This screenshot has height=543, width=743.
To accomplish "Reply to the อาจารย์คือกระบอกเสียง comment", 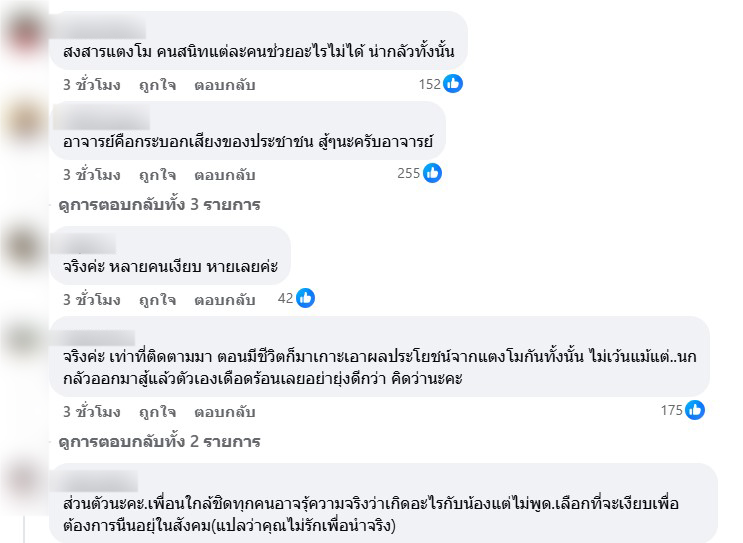I will tap(225, 175).
